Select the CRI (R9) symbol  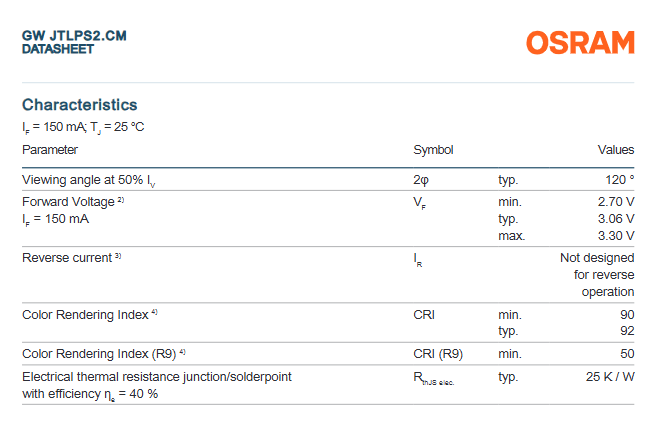click(x=438, y=354)
